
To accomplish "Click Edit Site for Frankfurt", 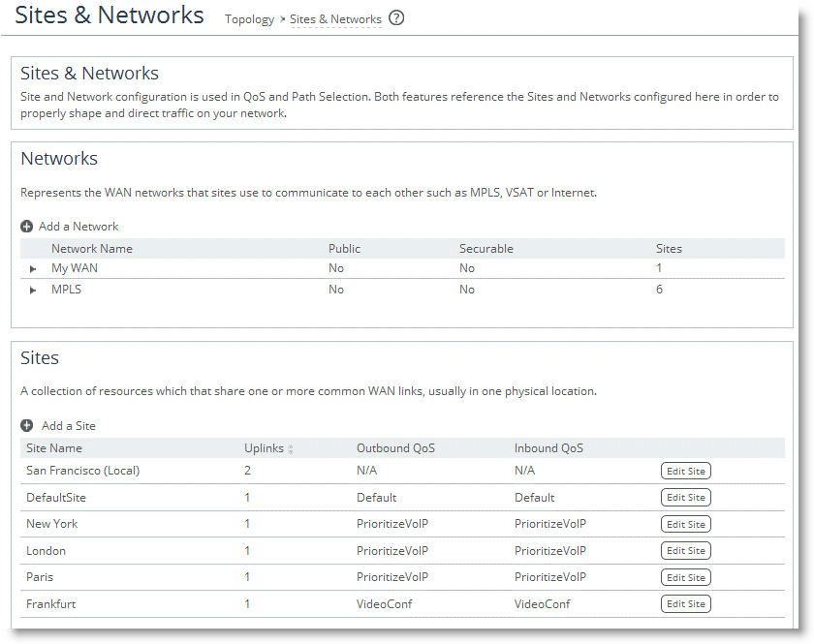I will point(685,604).
